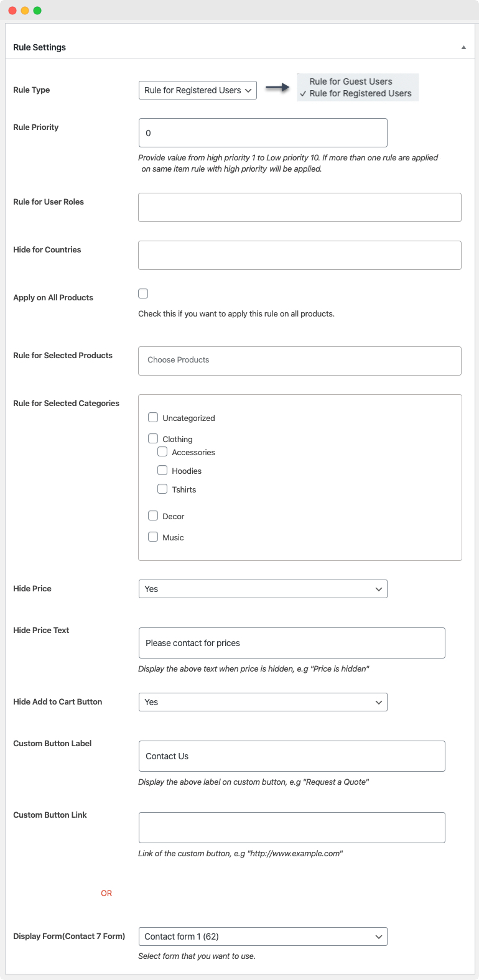Open the Rule Type dropdown
Viewport: 479px width, 980px height.
click(x=197, y=90)
